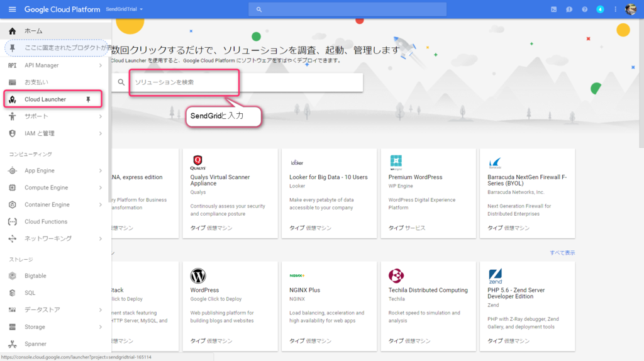
Task: Click the App Engine icon
Action: point(13,170)
